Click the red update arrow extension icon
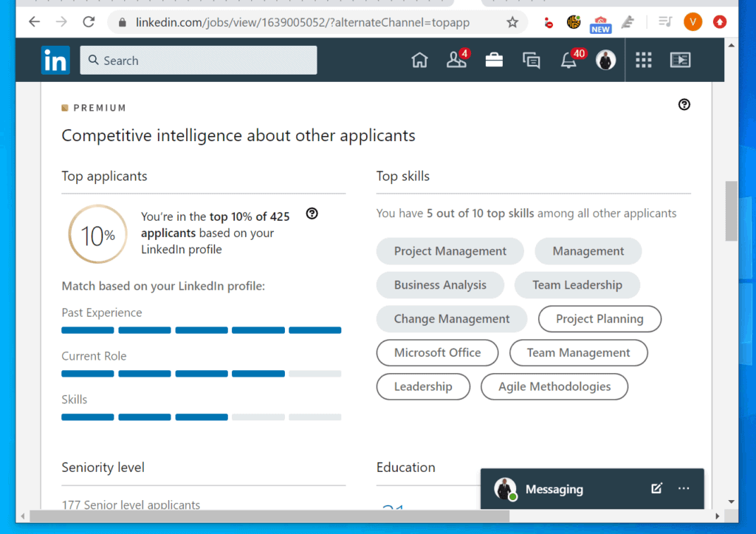The image size is (756, 534). 720,21
